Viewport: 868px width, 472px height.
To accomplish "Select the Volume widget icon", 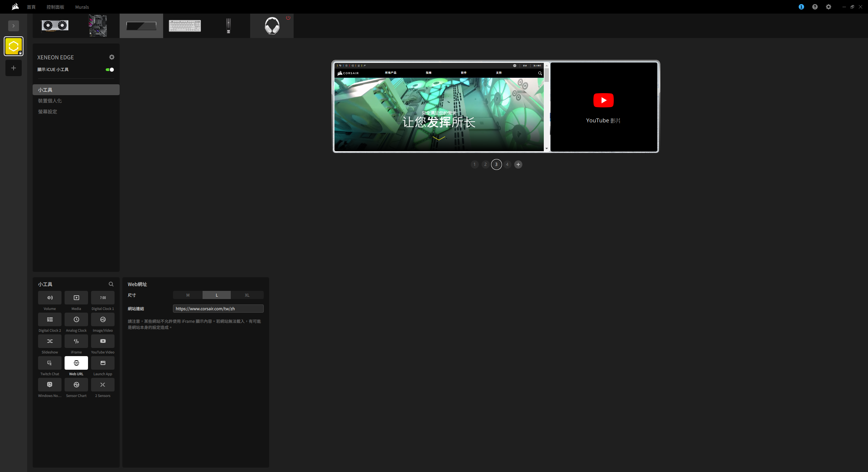I will [x=50, y=298].
